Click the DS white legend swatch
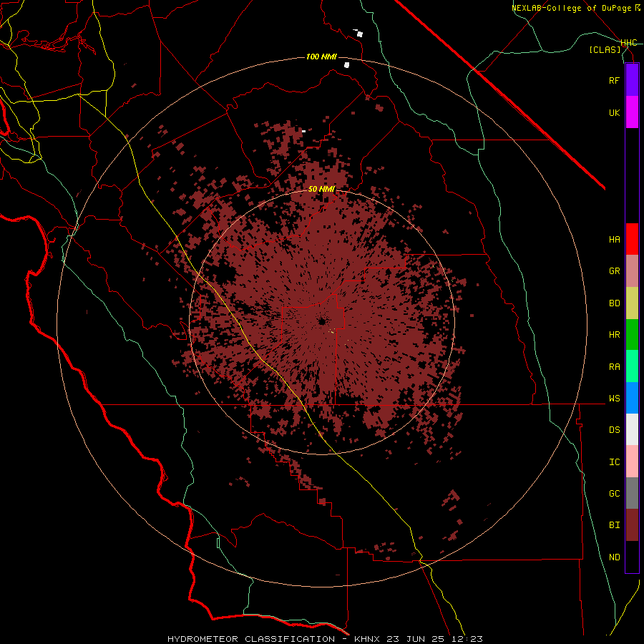This screenshot has height=644, width=644. pyautogui.click(x=632, y=429)
